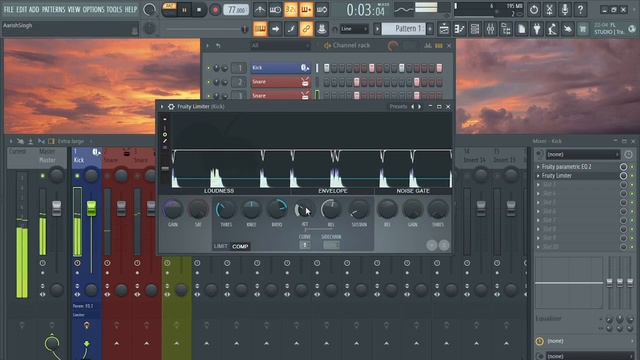The image size is (640, 360).
Task: Click the add pattern plus button
Action: pos(430,29)
